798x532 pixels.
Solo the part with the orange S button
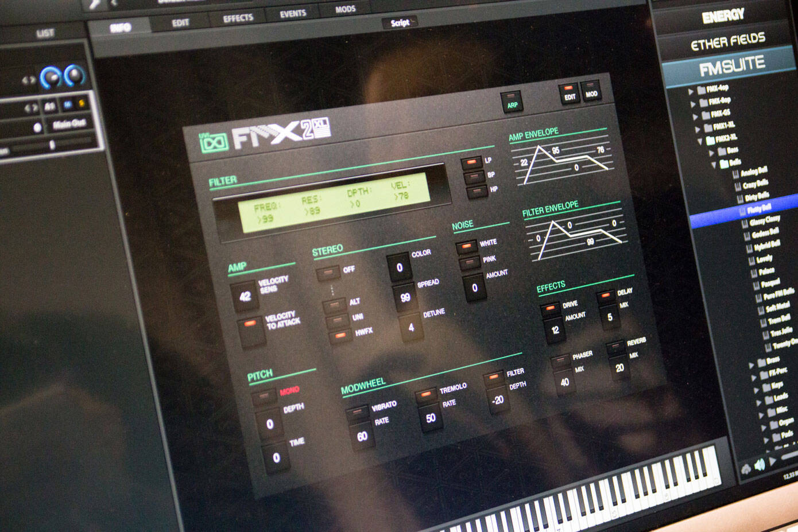click(82, 103)
